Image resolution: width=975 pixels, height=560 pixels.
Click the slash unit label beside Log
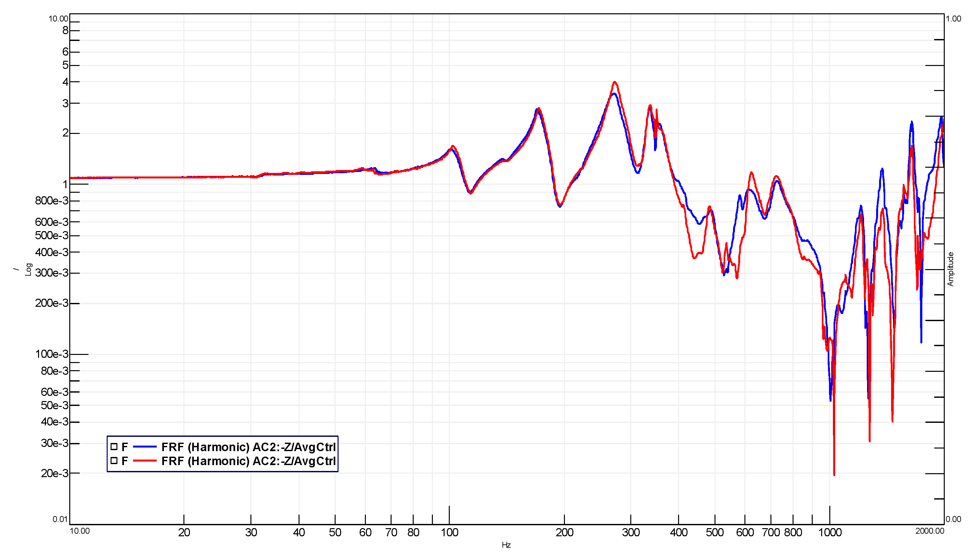coord(16,269)
